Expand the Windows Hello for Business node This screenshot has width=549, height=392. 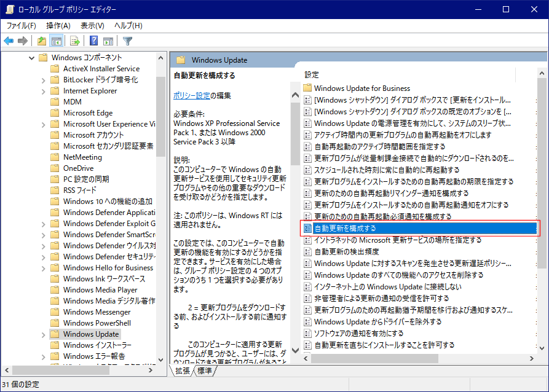click(44, 268)
